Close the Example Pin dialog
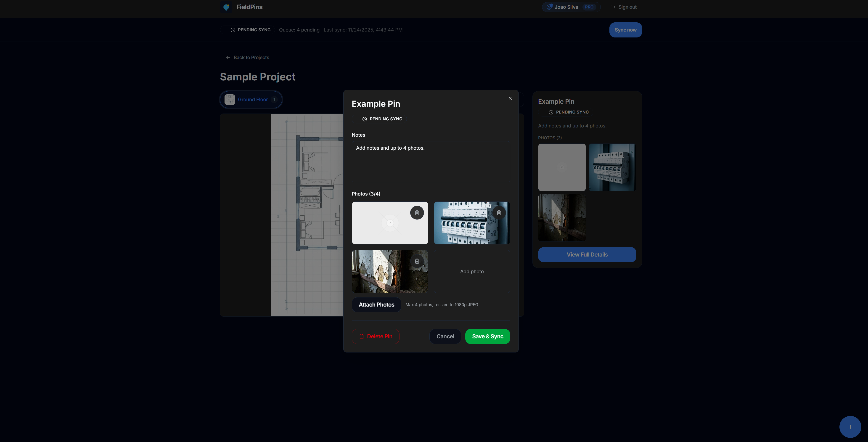The image size is (868, 442). [510, 98]
